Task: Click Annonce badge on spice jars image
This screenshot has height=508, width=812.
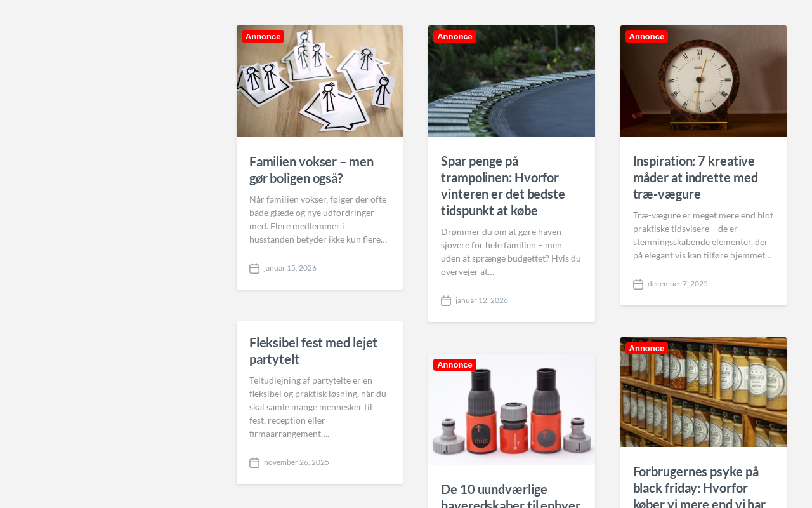Action: pyautogui.click(x=646, y=349)
